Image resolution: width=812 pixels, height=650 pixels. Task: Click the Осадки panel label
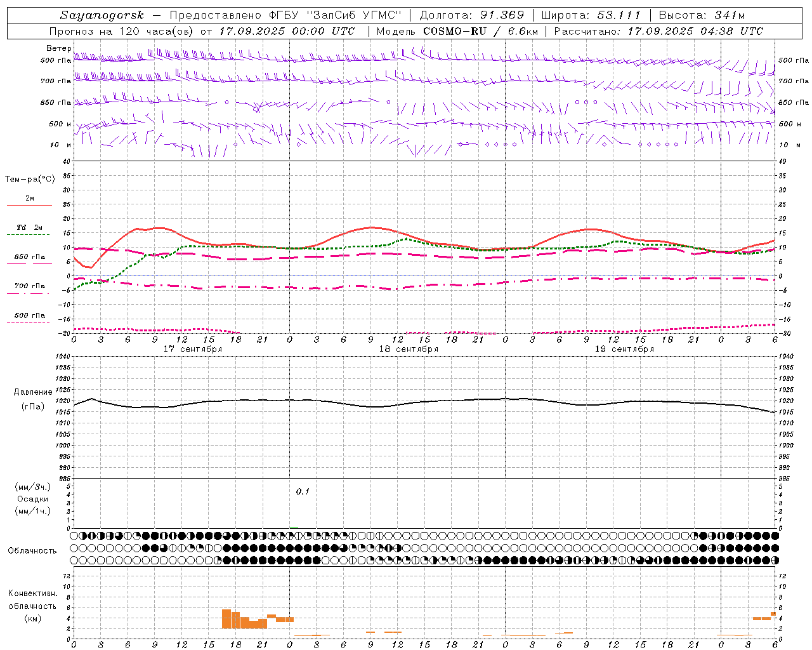tap(33, 499)
